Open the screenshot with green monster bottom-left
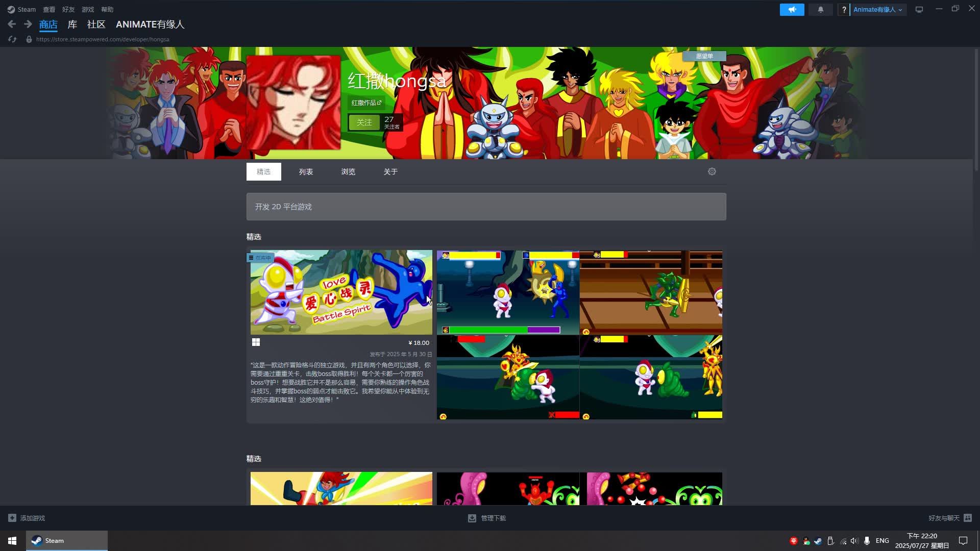Viewport: 980px width, 551px height. click(x=508, y=378)
